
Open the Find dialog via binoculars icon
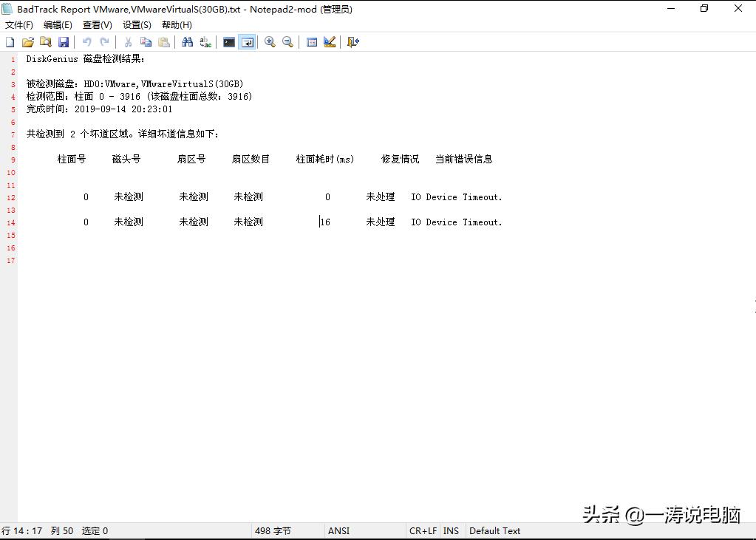click(186, 42)
